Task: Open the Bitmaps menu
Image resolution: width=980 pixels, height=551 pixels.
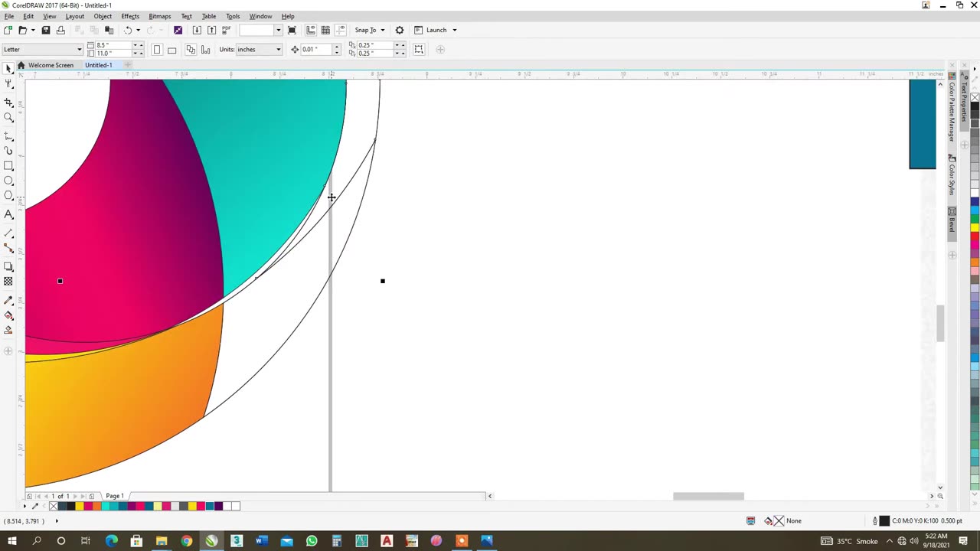Action: coord(159,16)
